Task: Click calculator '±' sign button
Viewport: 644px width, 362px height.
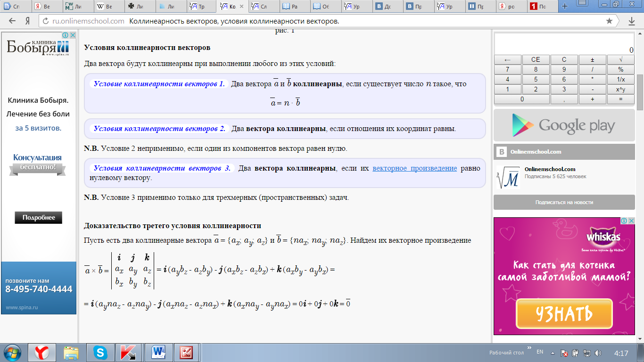Action: (x=592, y=60)
